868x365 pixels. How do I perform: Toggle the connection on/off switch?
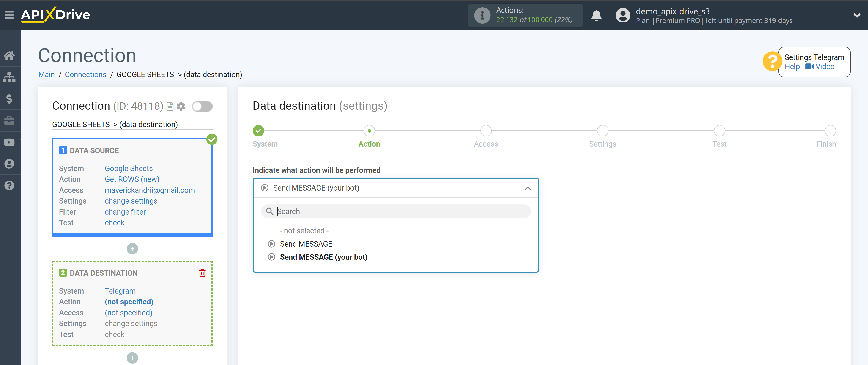coord(202,106)
